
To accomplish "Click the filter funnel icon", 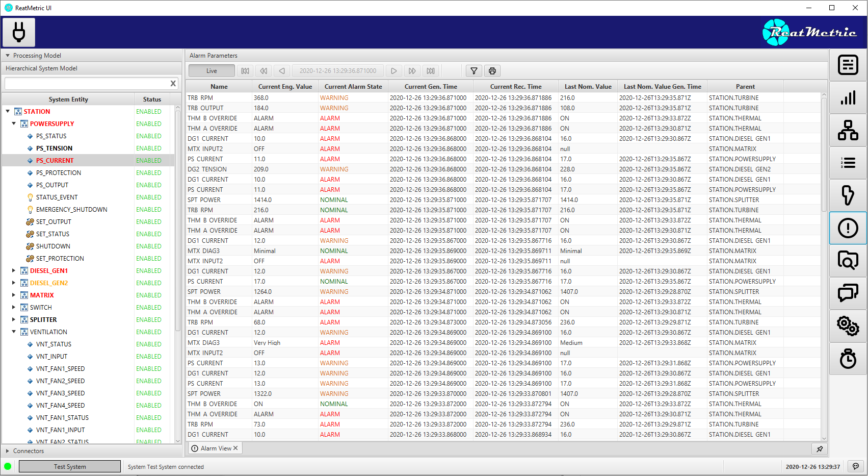I will pyautogui.click(x=474, y=71).
